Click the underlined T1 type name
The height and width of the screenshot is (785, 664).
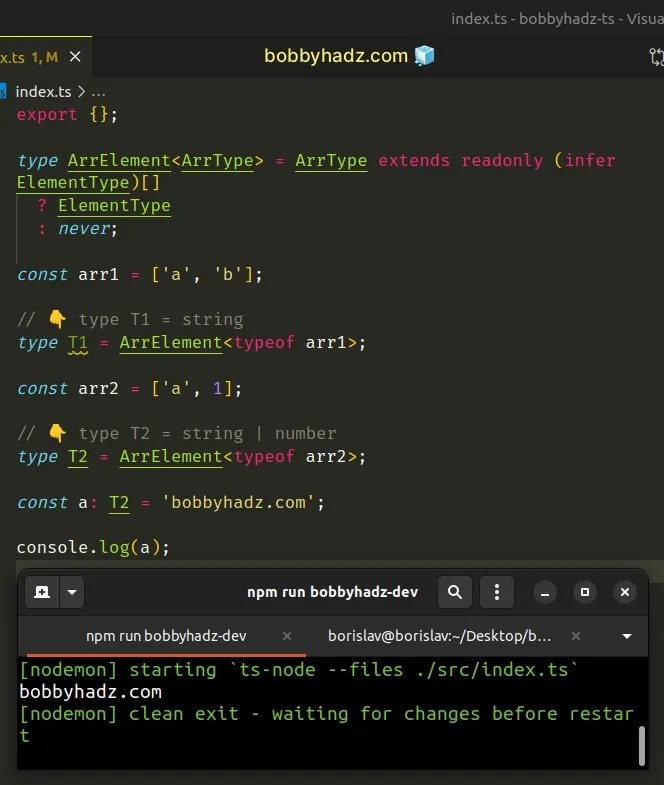coord(78,343)
